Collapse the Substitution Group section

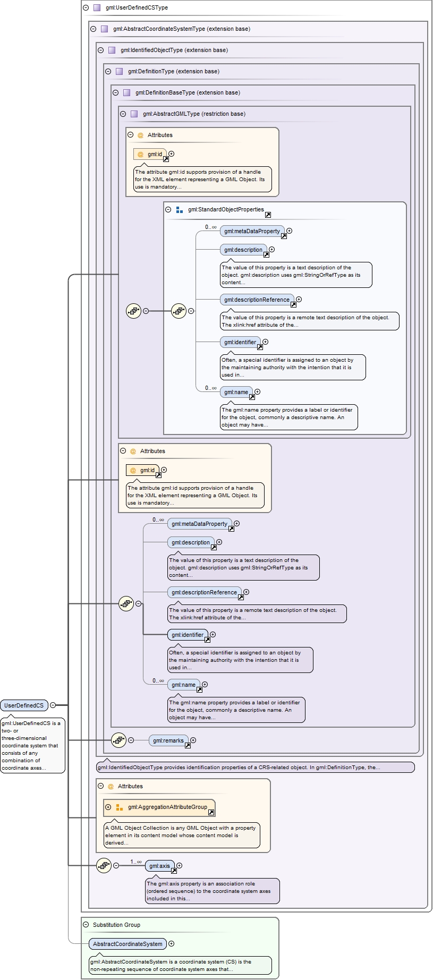(x=86, y=924)
